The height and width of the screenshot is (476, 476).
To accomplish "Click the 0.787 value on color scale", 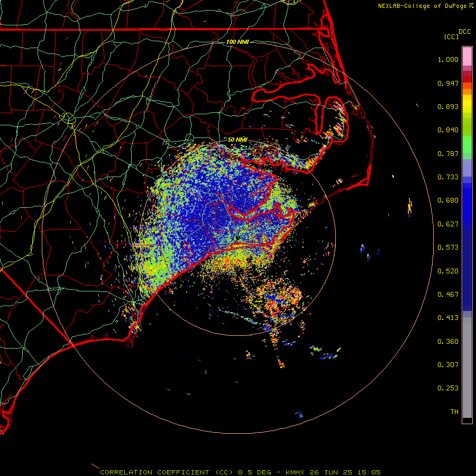I will pyautogui.click(x=448, y=153).
